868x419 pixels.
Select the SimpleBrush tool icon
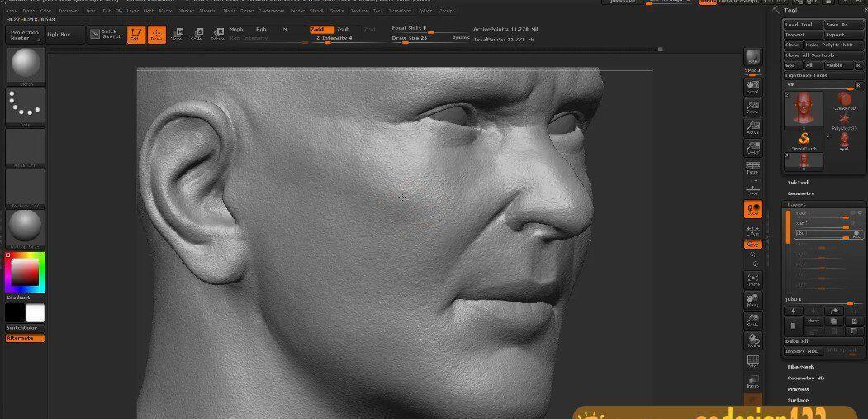803,140
